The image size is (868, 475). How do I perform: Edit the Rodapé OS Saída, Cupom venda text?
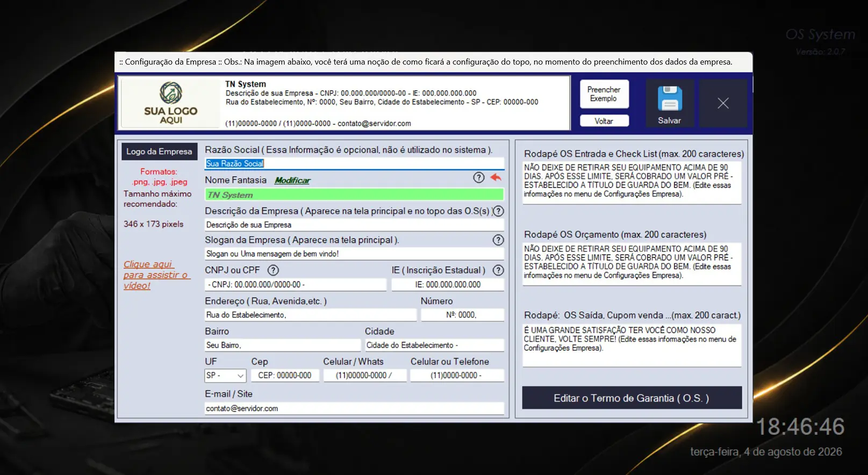click(632, 345)
